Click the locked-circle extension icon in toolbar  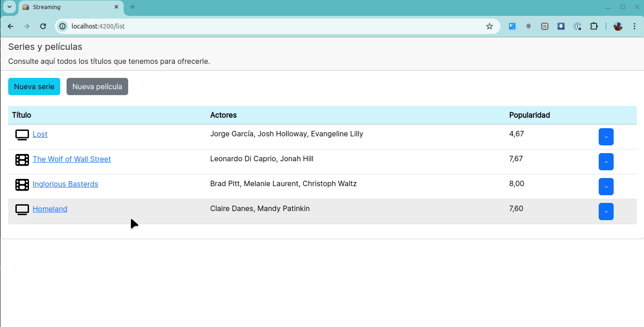pyautogui.click(x=577, y=26)
